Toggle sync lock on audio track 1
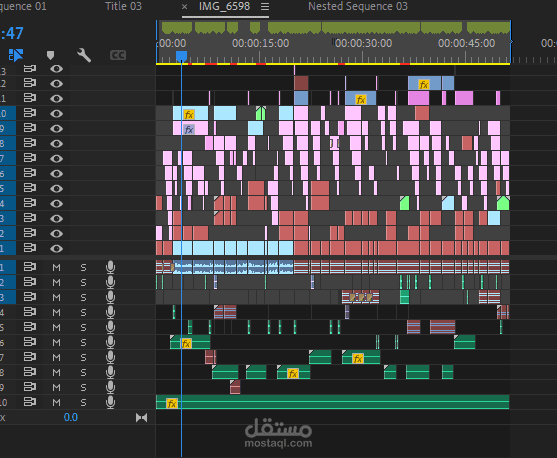The height and width of the screenshot is (458, 557). (30, 267)
